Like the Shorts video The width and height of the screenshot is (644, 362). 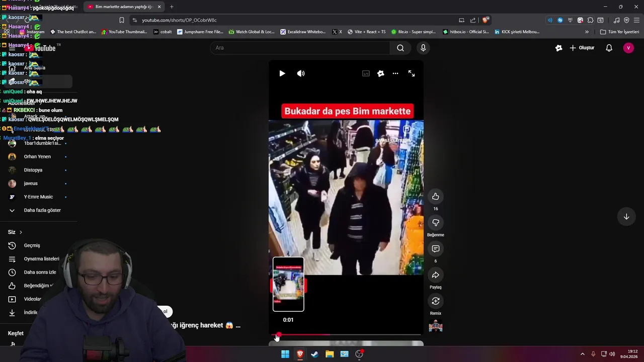(436, 197)
